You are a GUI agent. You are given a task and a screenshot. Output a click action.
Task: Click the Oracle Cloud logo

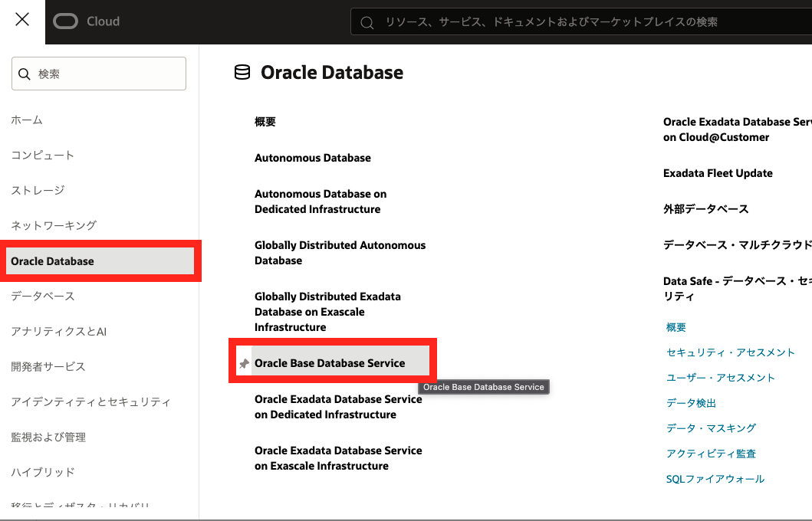click(x=86, y=21)
